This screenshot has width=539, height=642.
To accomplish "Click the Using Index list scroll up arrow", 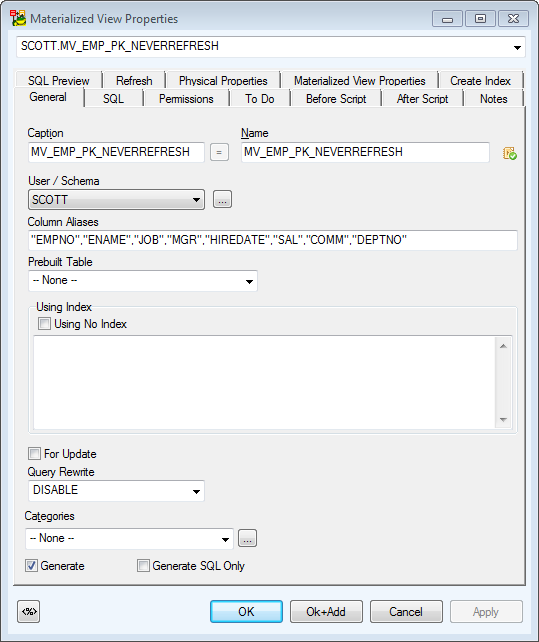I will [503, 346].
